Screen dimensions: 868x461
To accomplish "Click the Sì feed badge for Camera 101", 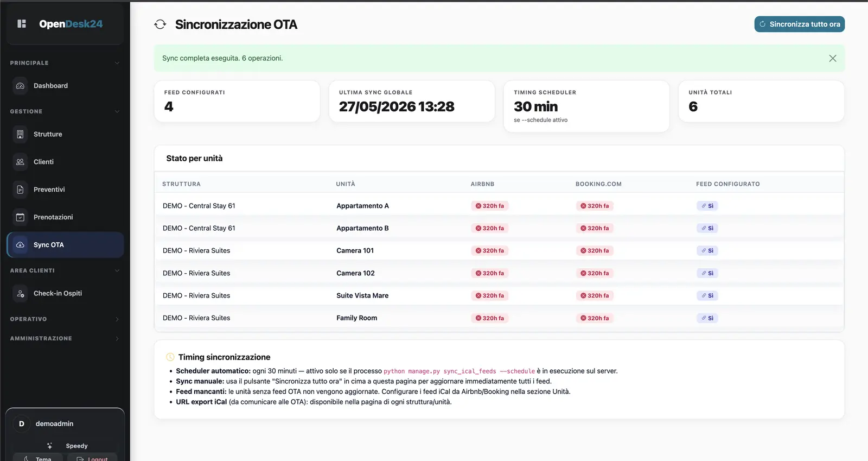I will point(707,250).
